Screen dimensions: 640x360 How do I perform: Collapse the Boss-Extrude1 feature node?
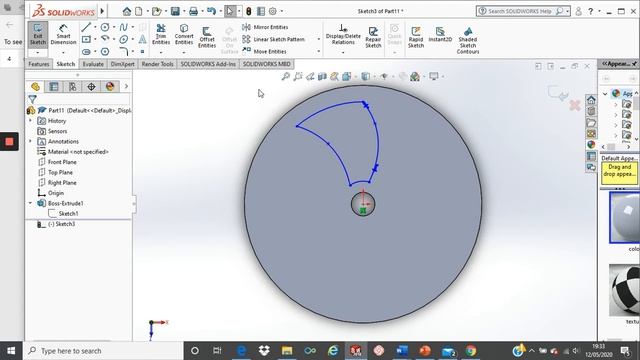click(x=30, y=203)
